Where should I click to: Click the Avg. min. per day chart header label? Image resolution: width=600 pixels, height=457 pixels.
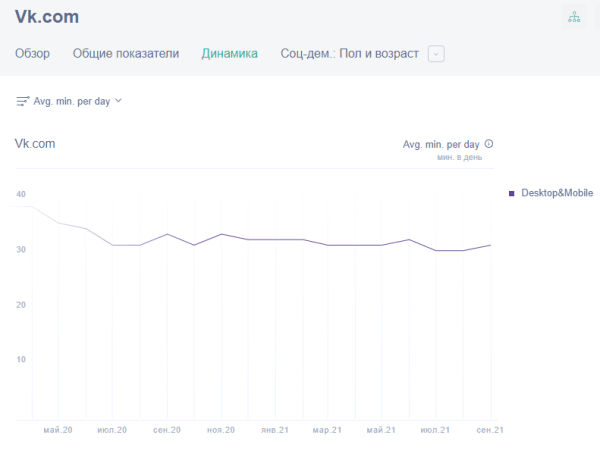440,144
